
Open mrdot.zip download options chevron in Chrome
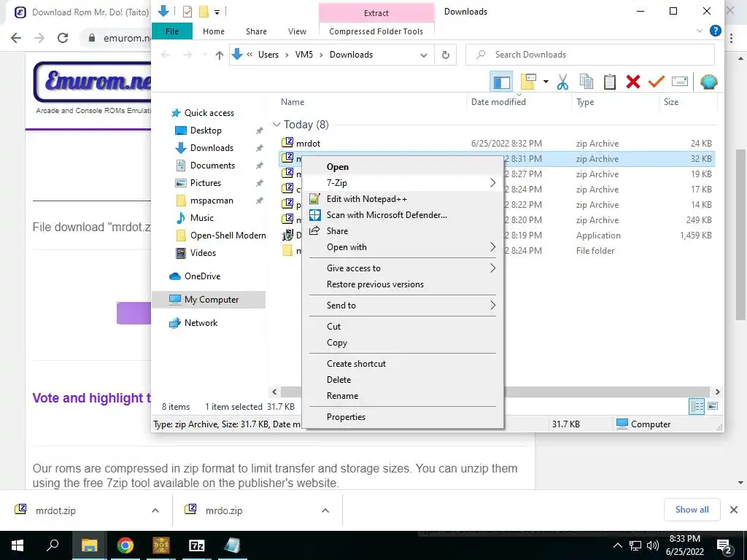point(155,510)
